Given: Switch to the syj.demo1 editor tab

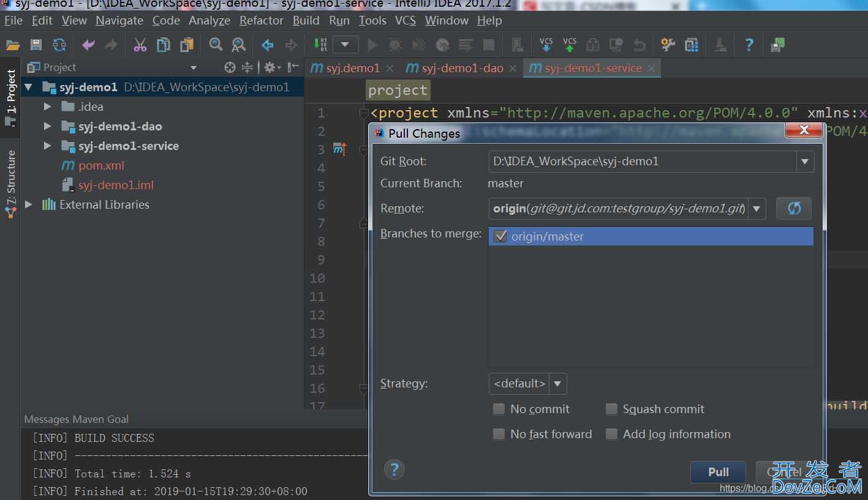Looking at the screenshot, I should (x=353, y=68).
